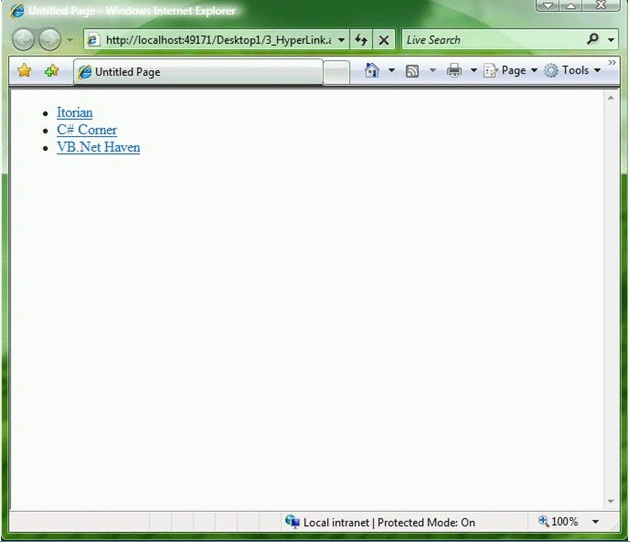630x542 pixels.
Task: Click the scrollbar down arrow
Action: point(611,501)
